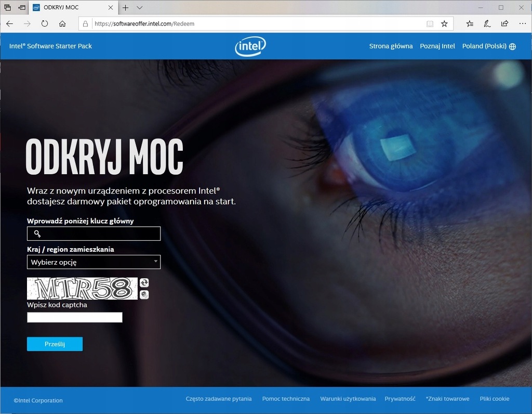This screenshot has height=414, width=532.
Task: Minimize the browser window
Action: coord(481,7)
